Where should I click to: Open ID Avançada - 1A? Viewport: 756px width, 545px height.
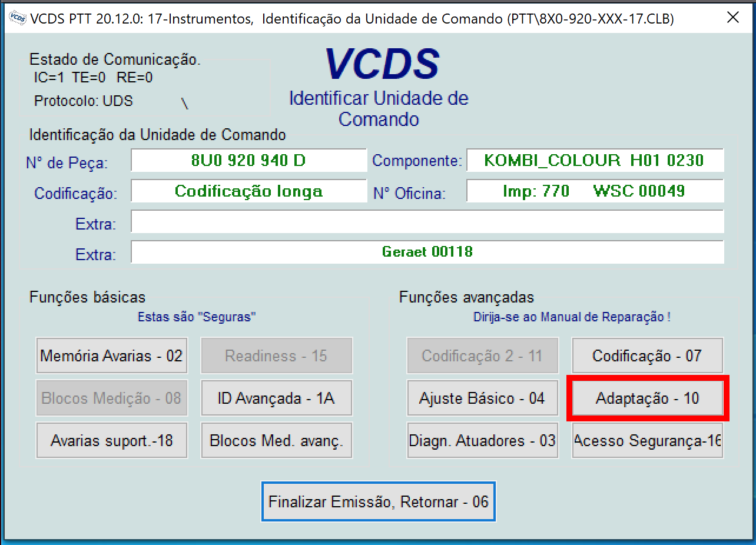[x=276, y=398]
